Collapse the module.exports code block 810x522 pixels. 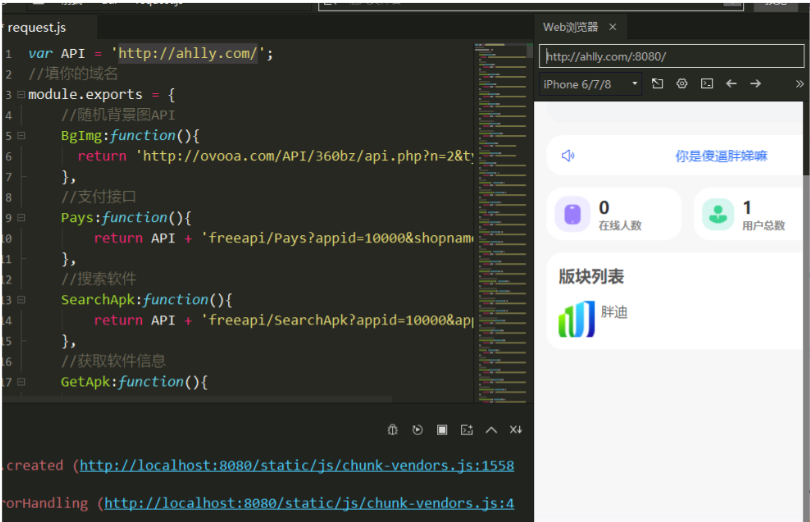click(x=20, y=95)
